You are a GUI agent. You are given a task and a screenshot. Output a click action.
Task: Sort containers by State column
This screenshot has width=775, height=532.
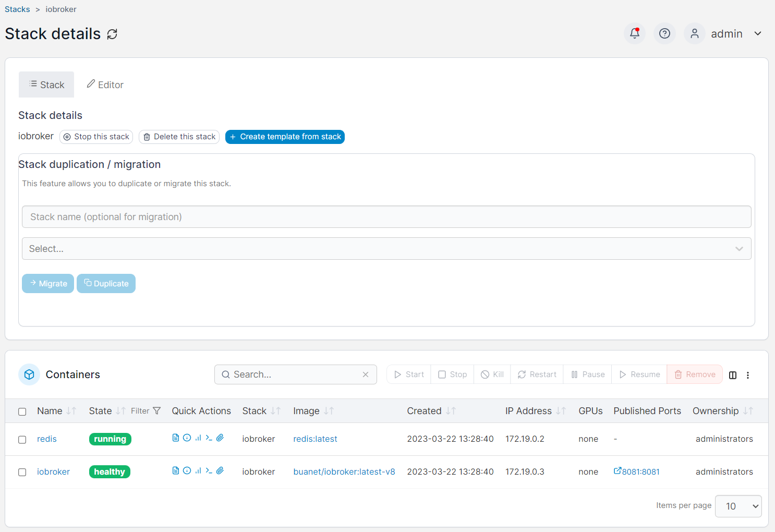pyautogui.click(x=120, y=411)
